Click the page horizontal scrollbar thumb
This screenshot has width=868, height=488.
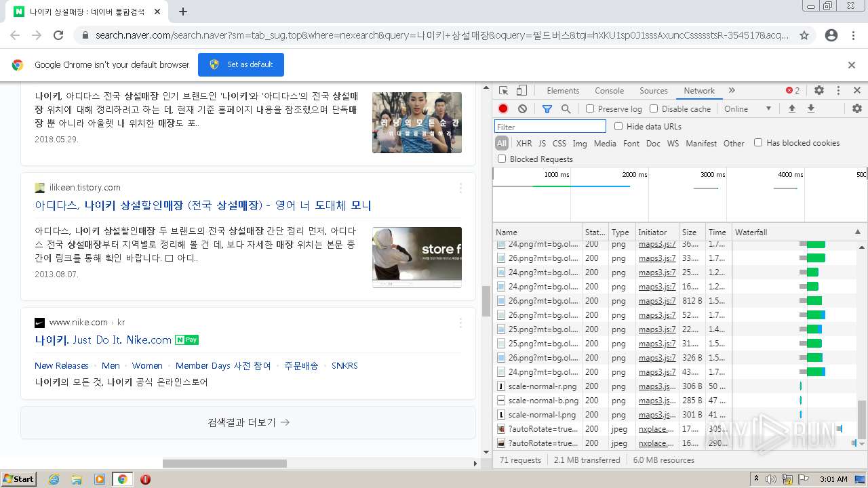click(x=224, y=464)
